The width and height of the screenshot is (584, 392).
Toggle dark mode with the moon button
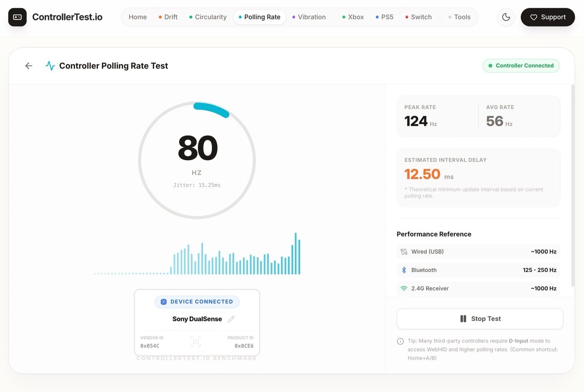click(506, 17)
